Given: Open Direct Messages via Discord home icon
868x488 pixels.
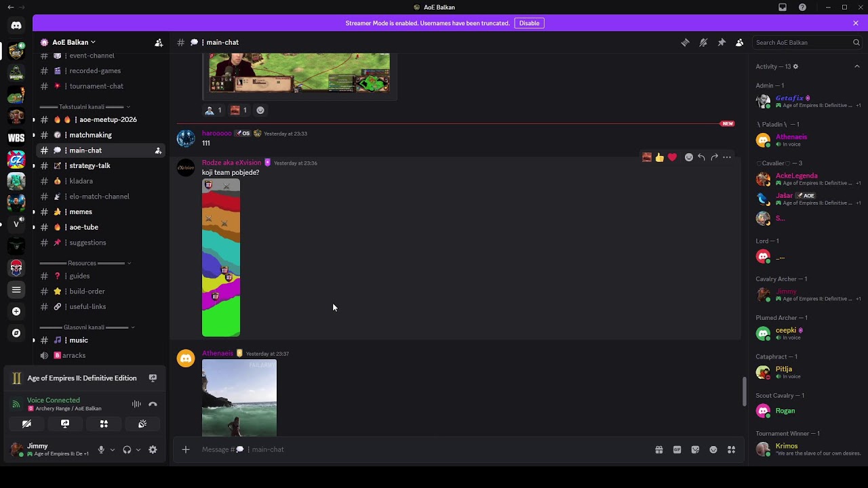Looking at the screenshot, I should coord(16,25).
